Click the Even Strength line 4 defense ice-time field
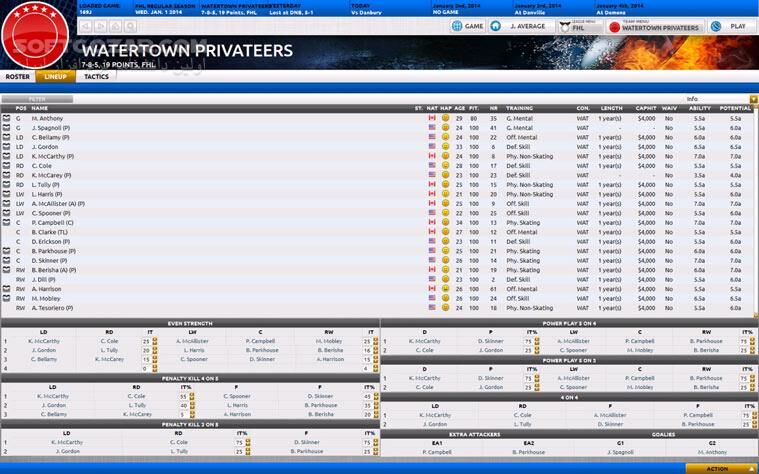The height and width of the screenshot is (474, 759). [146, 369]
